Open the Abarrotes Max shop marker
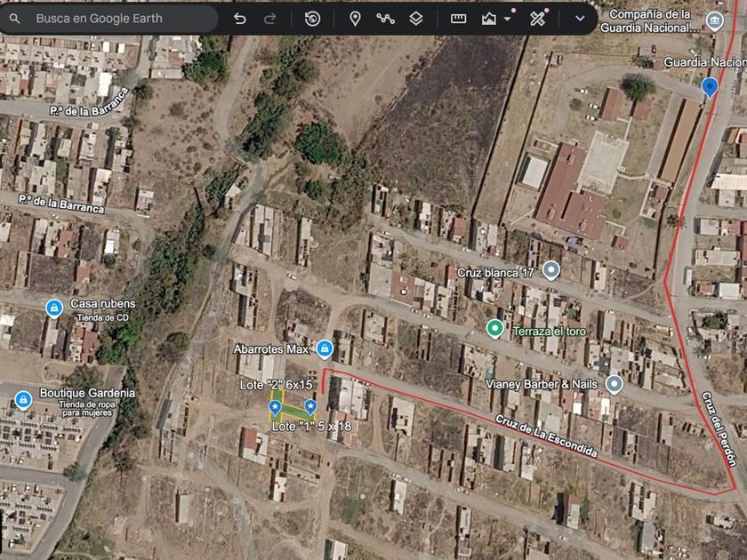The height and width of the screenshot is (560, 747). click(325, 348)
